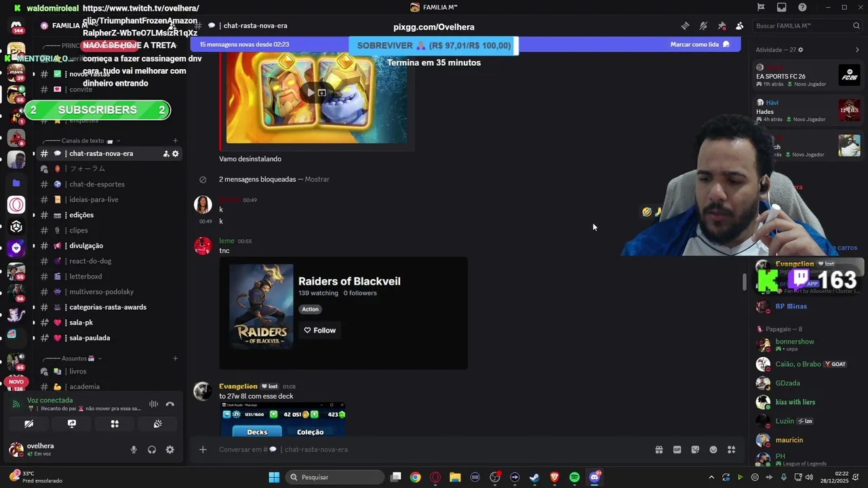Mute microphone in user panel
The width and height of the screenshot is (868, 488).
pos(134,449)
